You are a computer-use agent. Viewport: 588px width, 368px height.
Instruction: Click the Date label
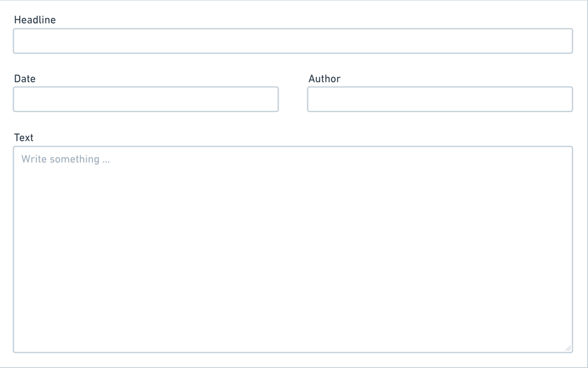pos(25,79)
